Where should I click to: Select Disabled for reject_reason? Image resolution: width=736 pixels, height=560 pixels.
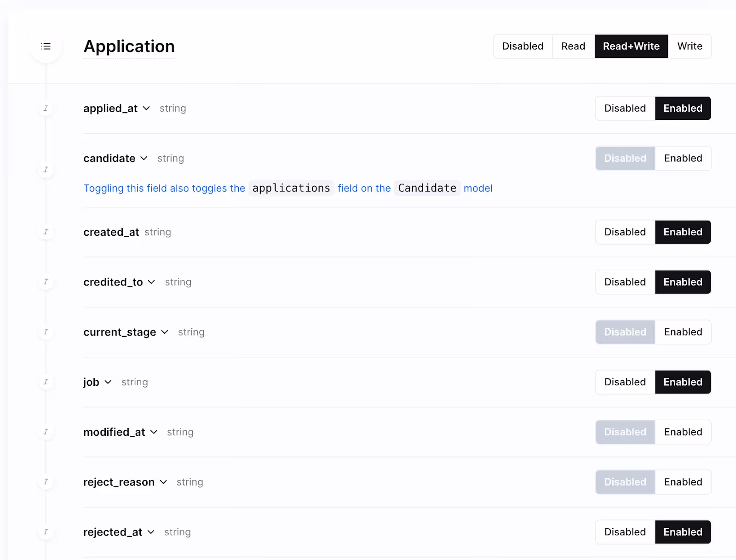(625, 482)
